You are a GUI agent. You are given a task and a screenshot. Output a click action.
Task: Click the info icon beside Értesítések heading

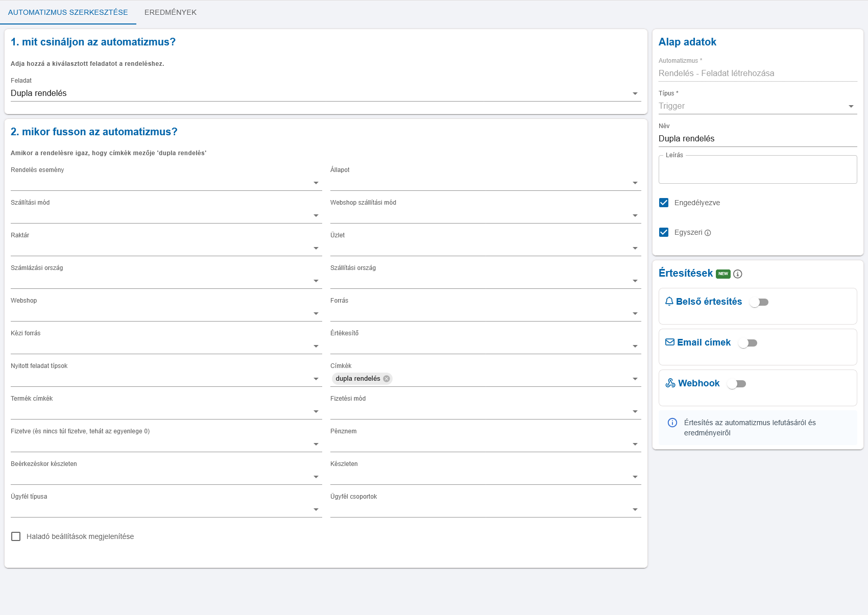pyautogui.click(x=738, y=274)
